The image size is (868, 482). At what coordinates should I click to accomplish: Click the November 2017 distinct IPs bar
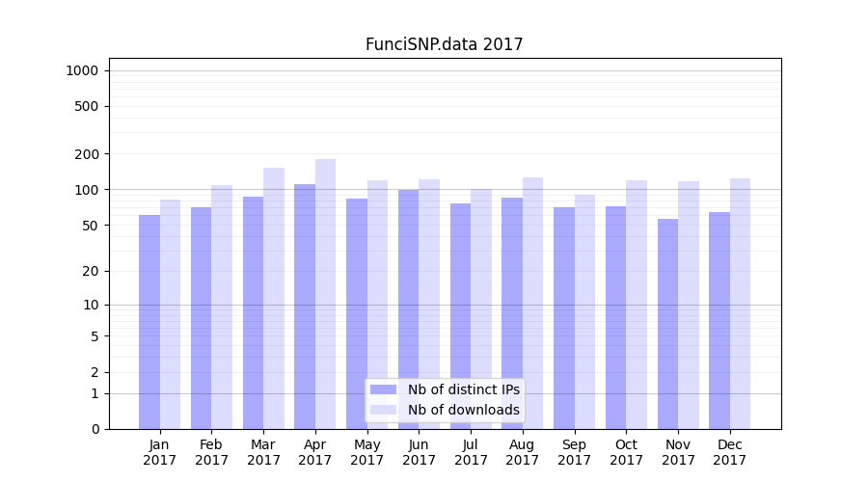coord(667,324)
